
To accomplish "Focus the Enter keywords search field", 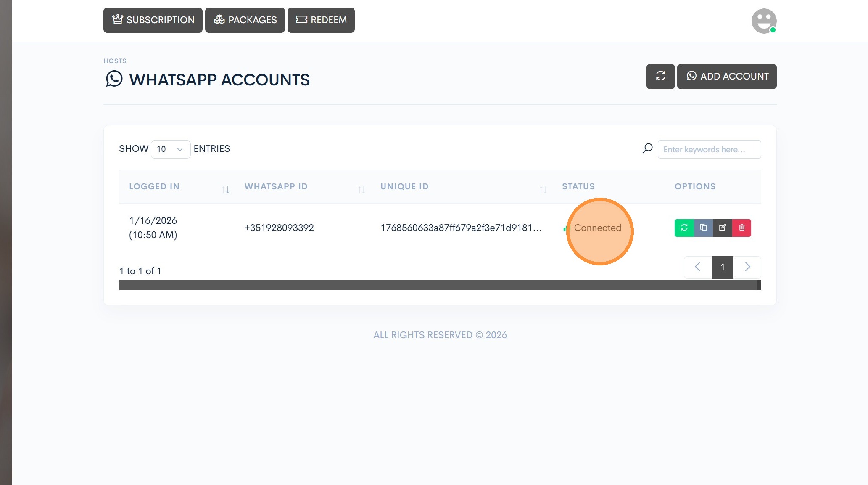I will tap(709, 149).
